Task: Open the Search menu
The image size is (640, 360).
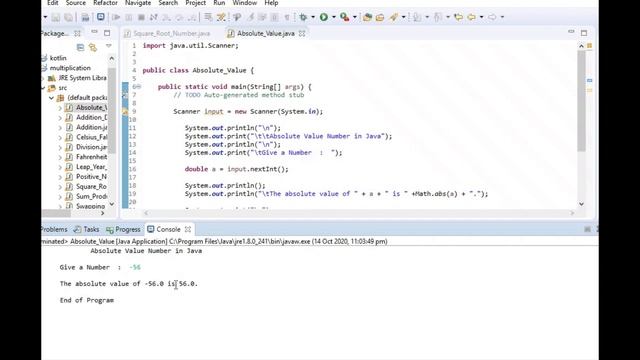Action: click(x=168, y=3)
